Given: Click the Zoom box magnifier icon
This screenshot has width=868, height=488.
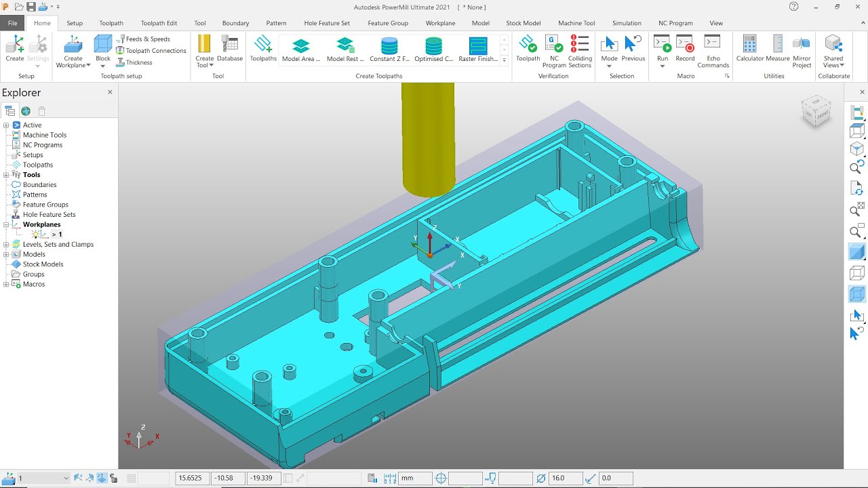Looking at the screenshot, I should pyautogui.click(x=857, y=232).
